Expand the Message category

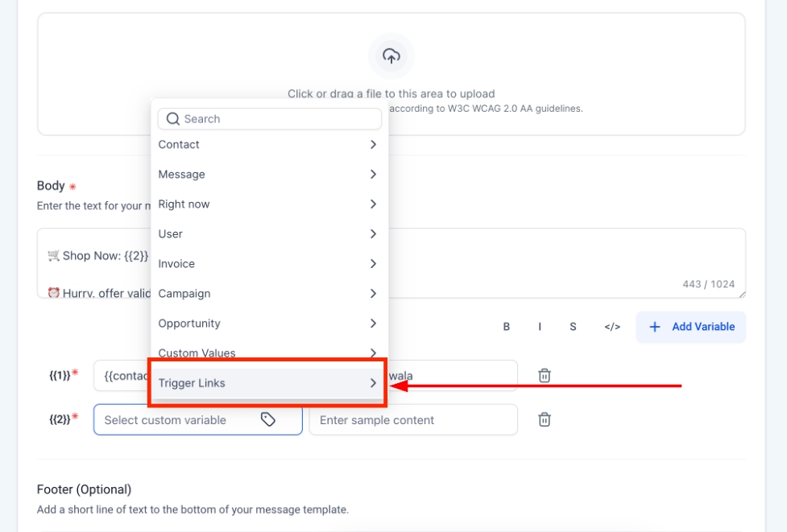click(268, 175)
